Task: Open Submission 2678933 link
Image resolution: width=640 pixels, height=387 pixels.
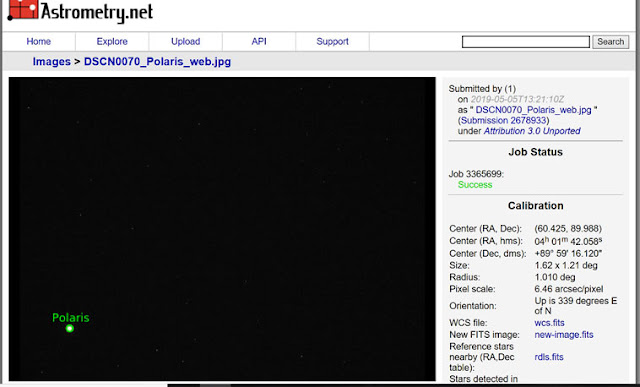Action: pos(503,120)
